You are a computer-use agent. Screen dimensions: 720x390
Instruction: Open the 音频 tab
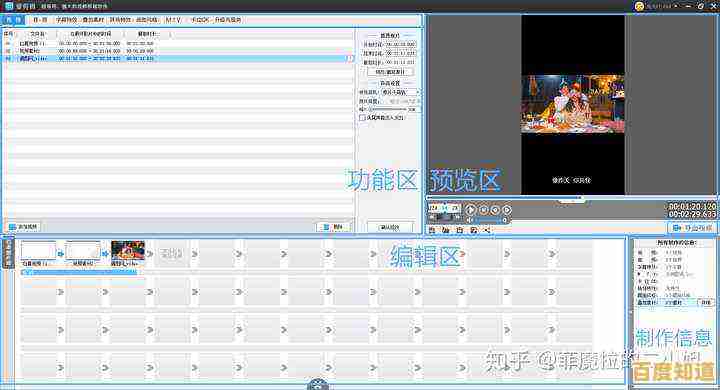point(40,20)
